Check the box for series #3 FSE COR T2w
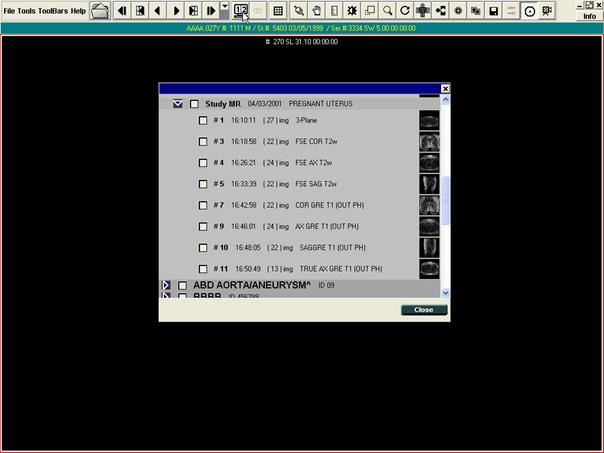This screenshot has width=604, height=453. (x=203, y=142)
